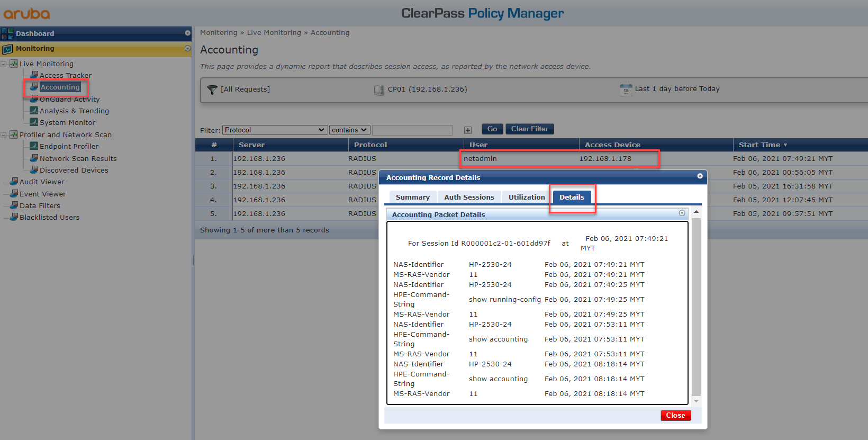Add a filter row with plus icon
This screenshot has width=868, height=440.
coord(468,130)
